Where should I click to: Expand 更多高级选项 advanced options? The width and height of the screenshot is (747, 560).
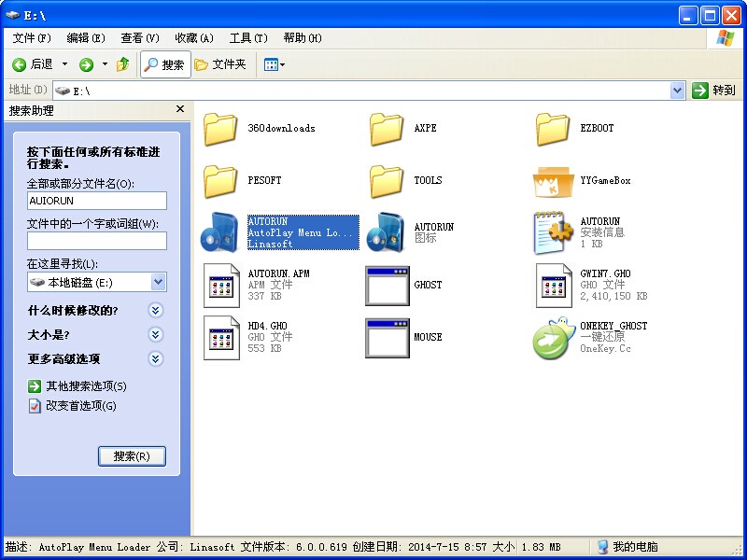tap(156, 357)
